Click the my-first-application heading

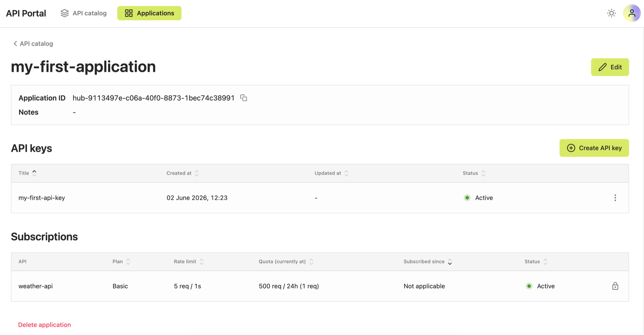coord(83,66)
